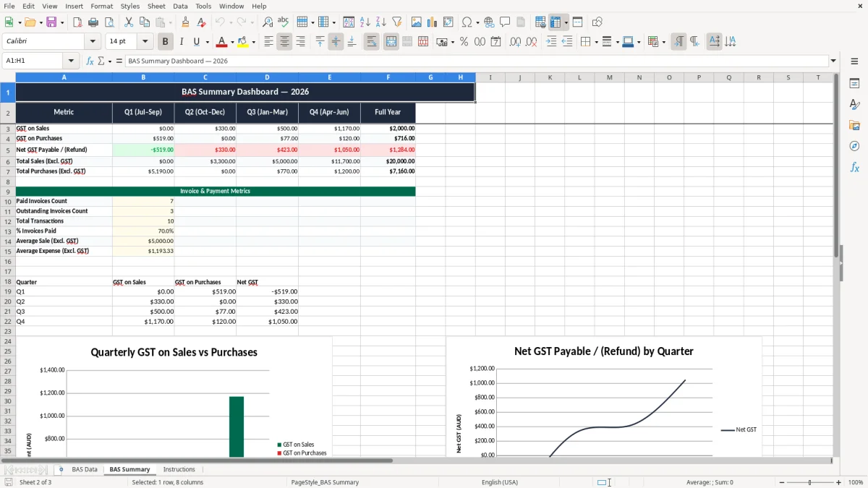Format as Percent icon
This screenshot has width=868, height=488.
click(x=464, y=42)
